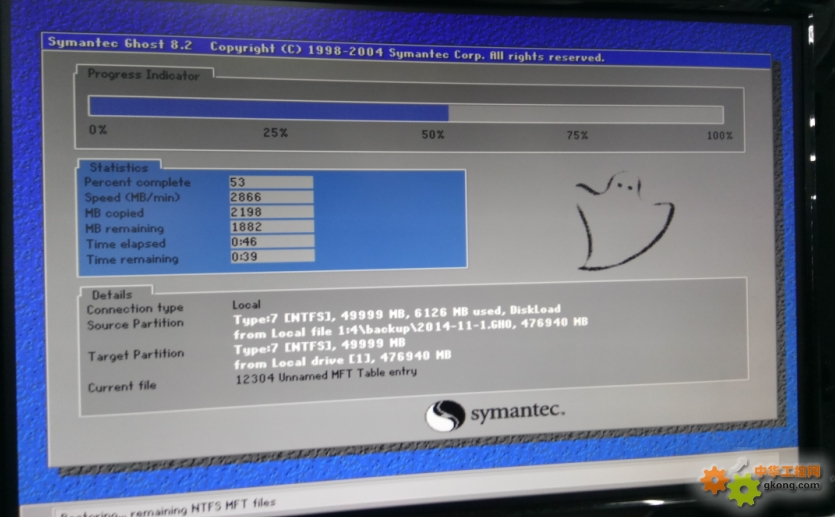Click the Time remaining value 0:39
Screen dimensions: 835x517
[x=272, y=257]
